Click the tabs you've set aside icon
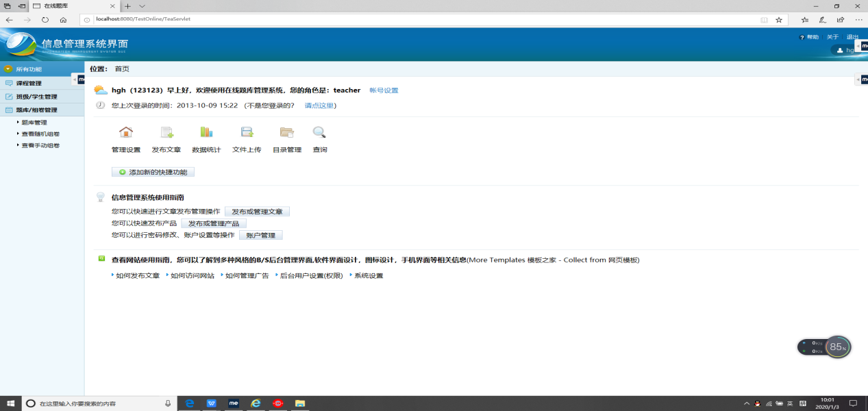Screen dimensions: 868x411 tap(8, 5)
